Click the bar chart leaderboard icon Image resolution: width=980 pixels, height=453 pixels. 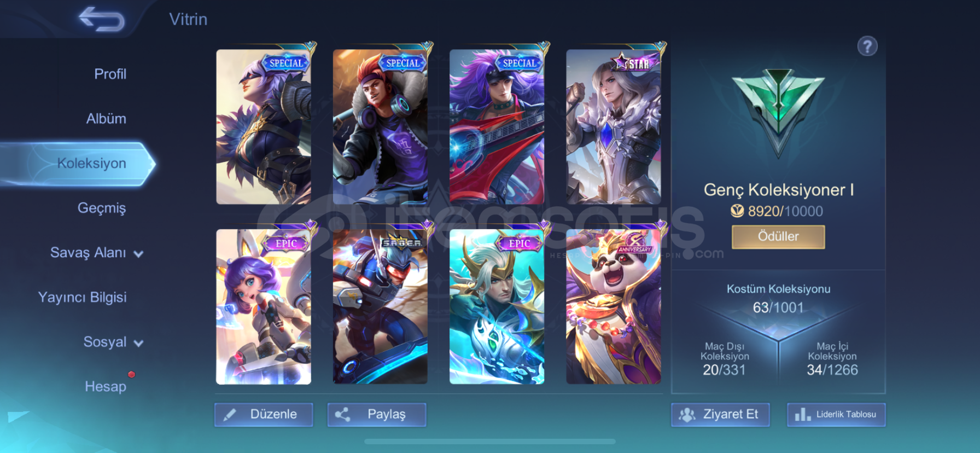[x=802, y=415]
